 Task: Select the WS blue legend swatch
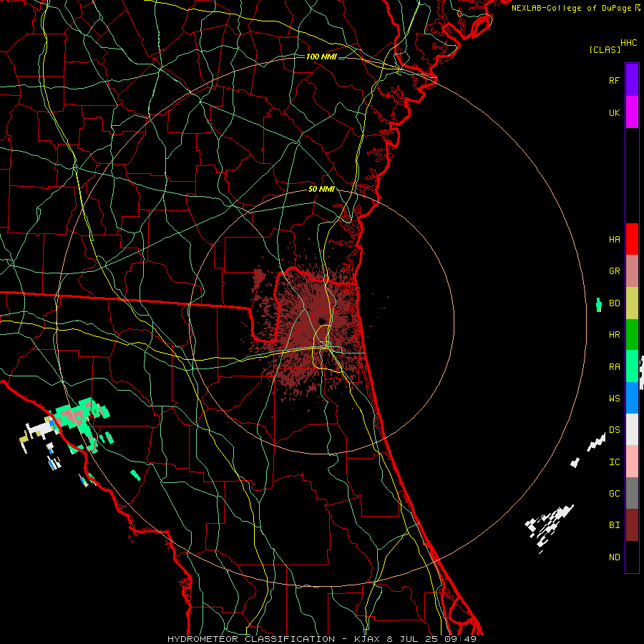pyautogui.click(x=632, y=398)
